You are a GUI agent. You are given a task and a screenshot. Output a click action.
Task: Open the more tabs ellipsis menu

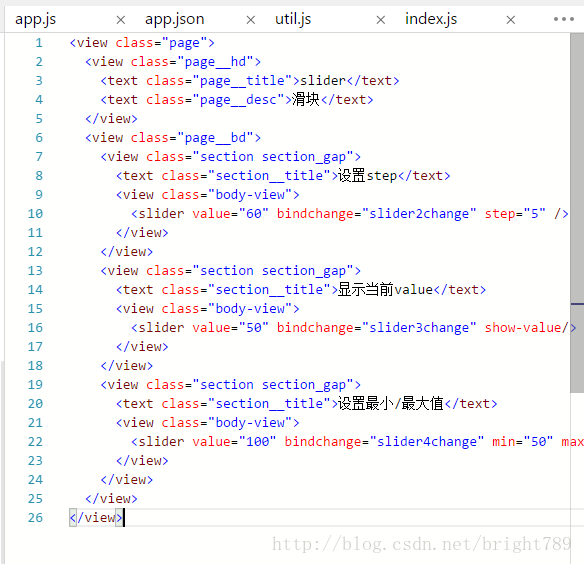564,19
